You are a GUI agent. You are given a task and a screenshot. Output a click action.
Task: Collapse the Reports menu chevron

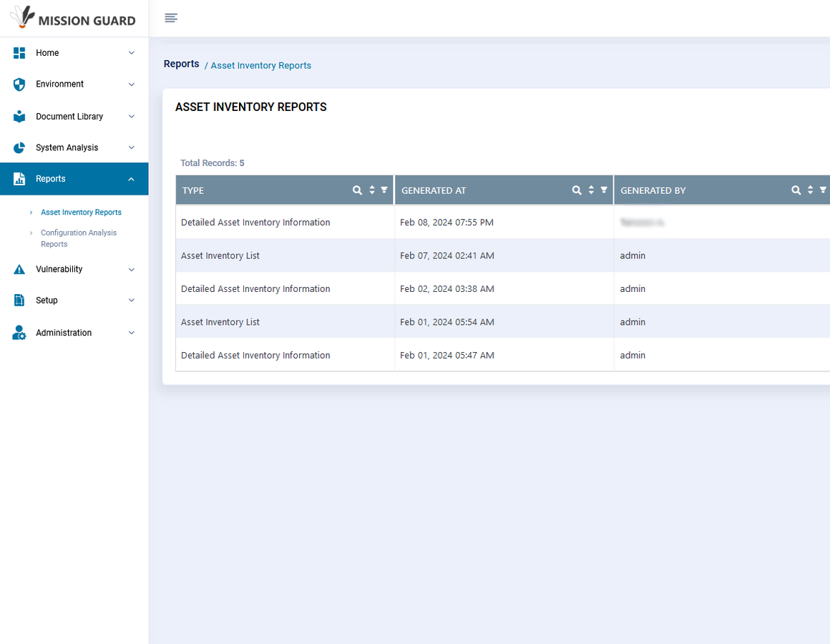click(131, 179)
